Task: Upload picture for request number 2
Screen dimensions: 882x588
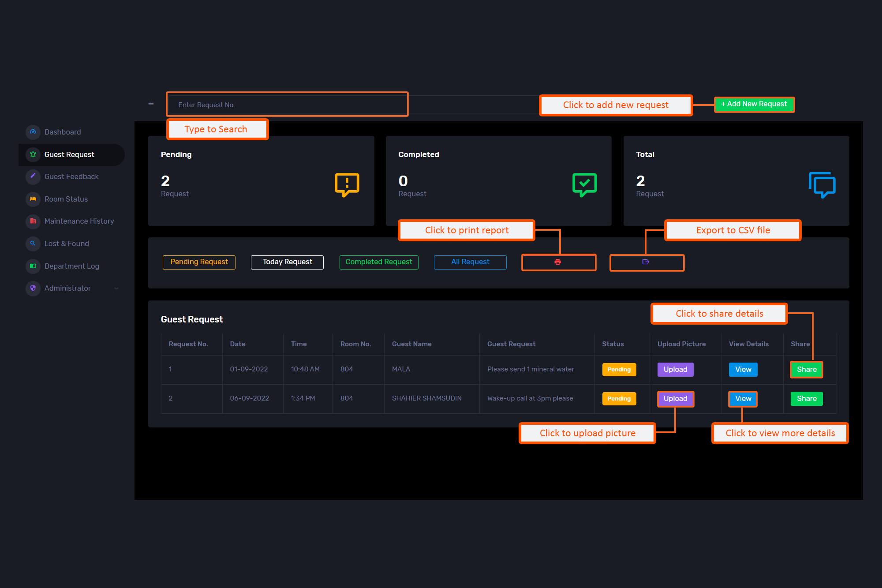Action: [675, 399]
